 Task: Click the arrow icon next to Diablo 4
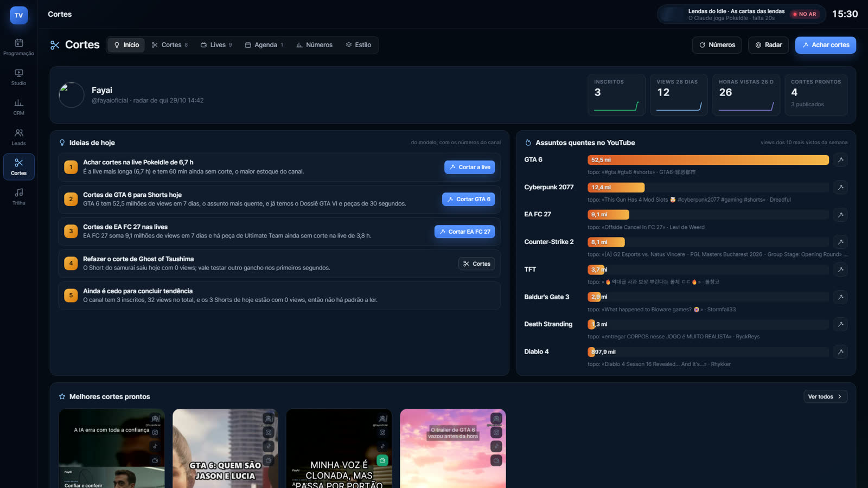click(840, 352)
